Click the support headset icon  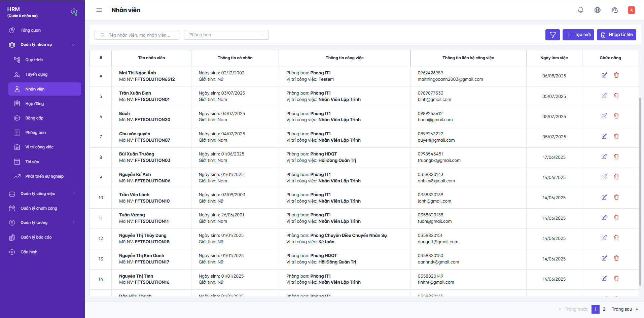pos(614,10)
